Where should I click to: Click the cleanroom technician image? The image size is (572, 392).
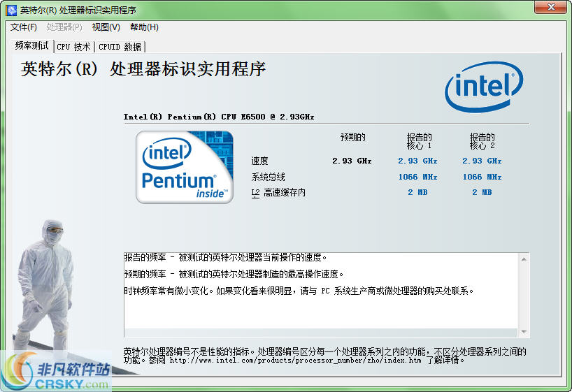coord(44,288)
